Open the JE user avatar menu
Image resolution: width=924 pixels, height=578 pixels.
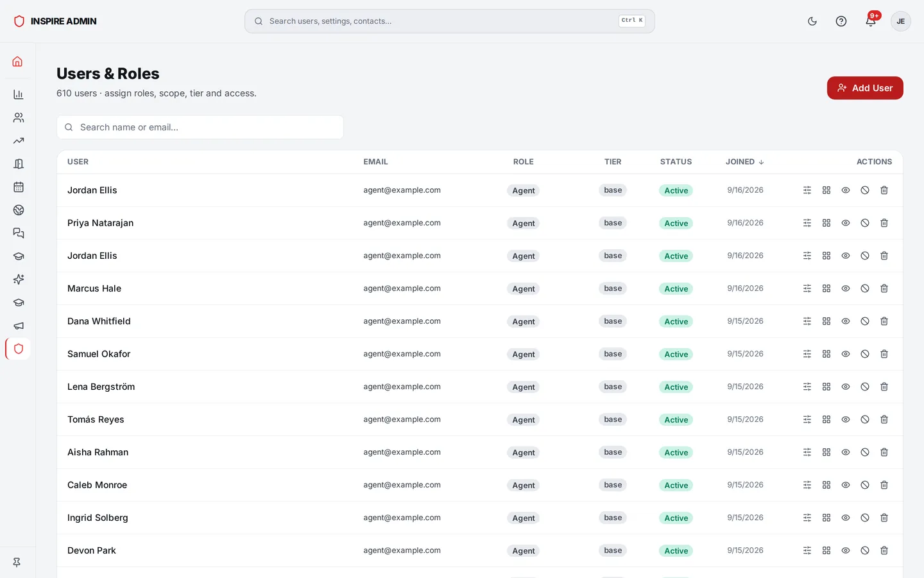click(x=901, y=21)
